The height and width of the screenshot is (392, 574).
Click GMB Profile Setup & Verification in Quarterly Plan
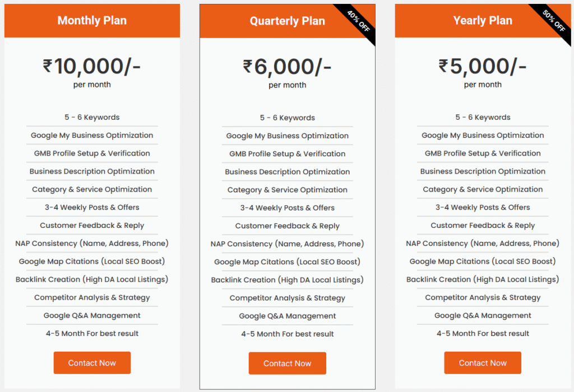coord(287,153)
